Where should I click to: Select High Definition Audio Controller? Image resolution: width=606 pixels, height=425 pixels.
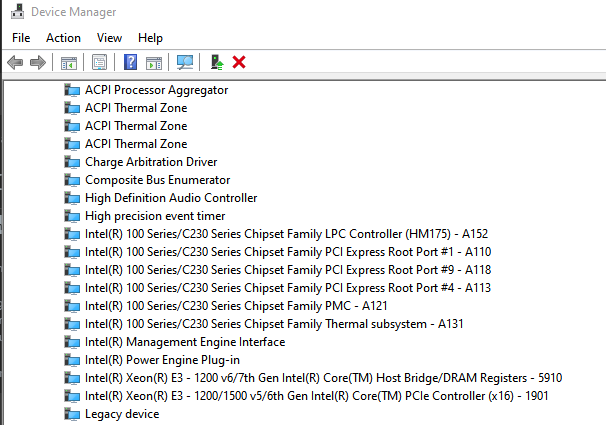point(171,198)
